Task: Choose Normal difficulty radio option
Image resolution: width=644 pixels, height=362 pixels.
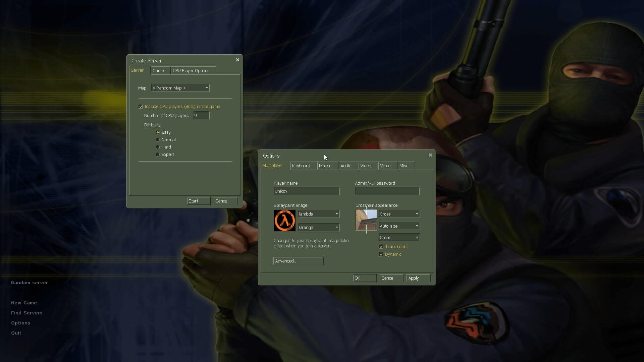Action: coord(158,140)
